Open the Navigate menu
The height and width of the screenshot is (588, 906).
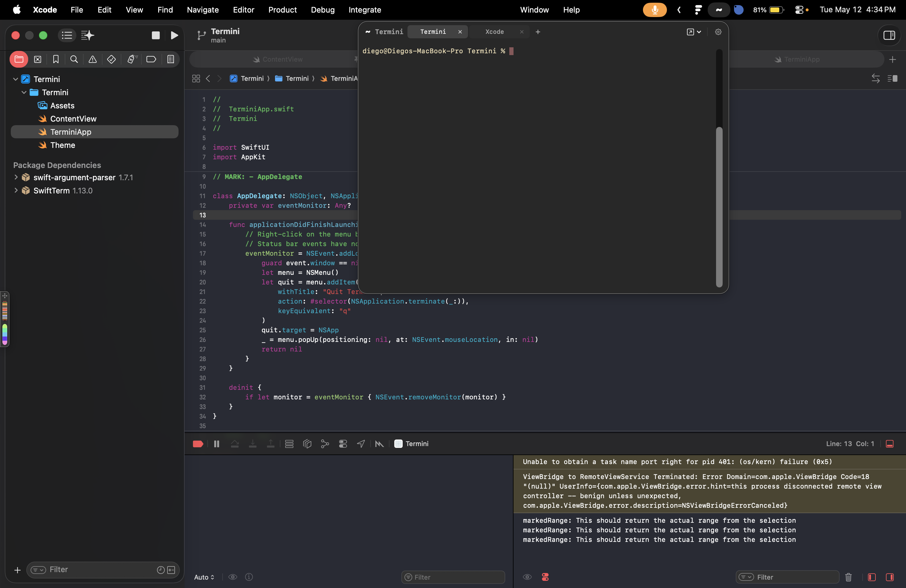pos(203,10)
